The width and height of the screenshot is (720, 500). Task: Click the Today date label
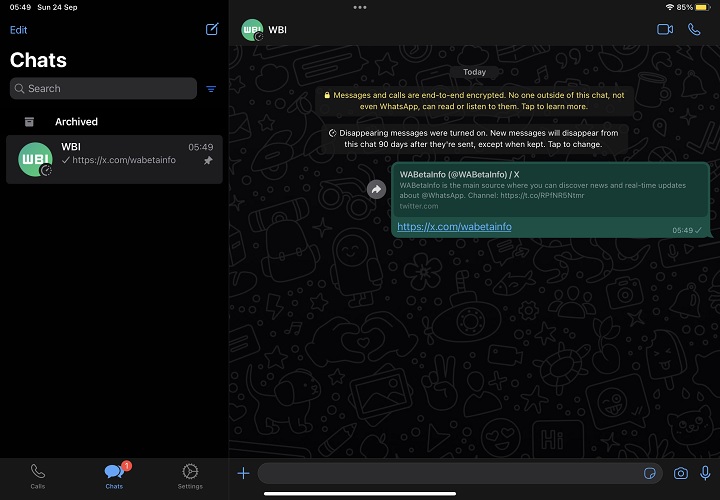pos(474,72)
